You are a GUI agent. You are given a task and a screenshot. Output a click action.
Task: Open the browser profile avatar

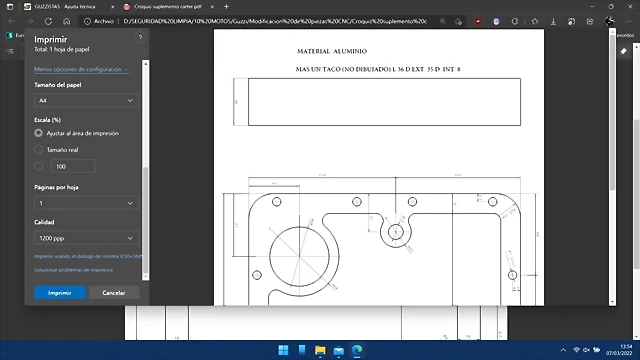pos(609,21)
